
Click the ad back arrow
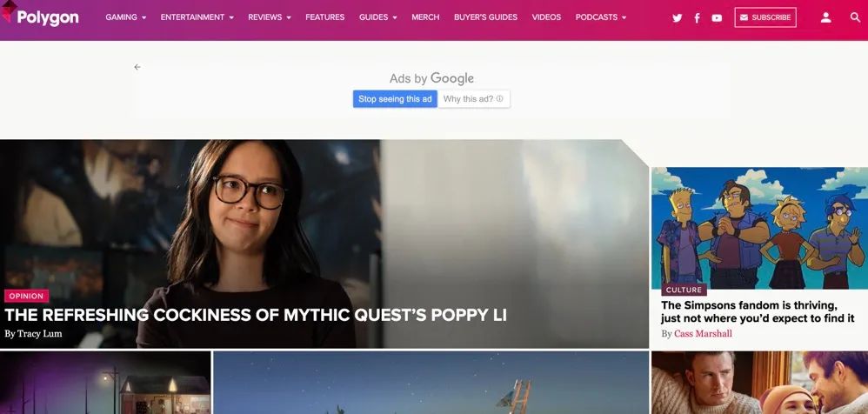click(137, 67)
